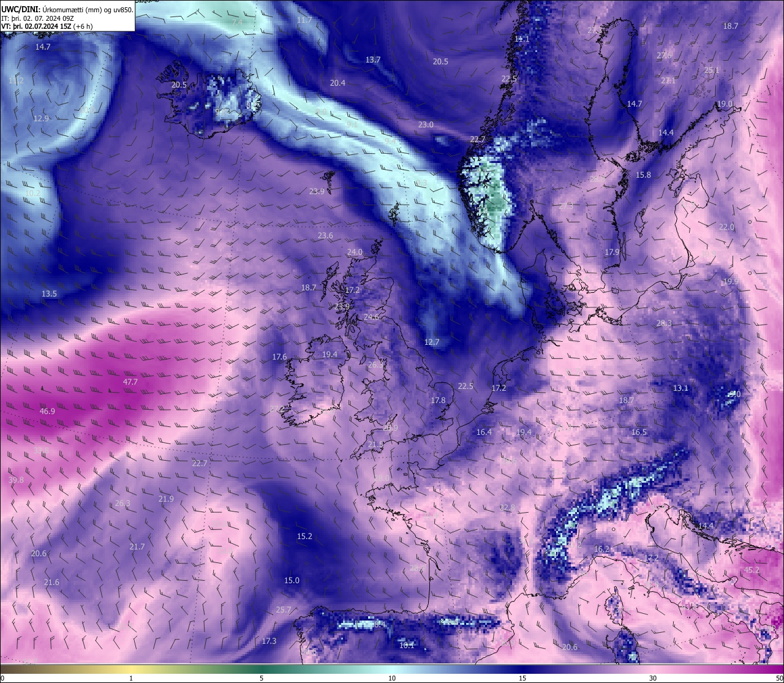Click the colorbar tick label 30
The width and height of the screenshot is (784, 683).
tap(653, 677)
